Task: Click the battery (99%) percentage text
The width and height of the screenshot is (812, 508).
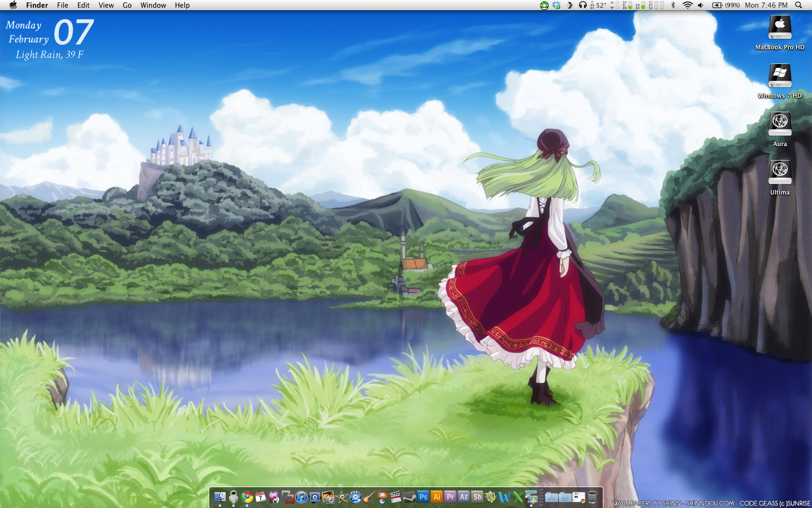Action: pyautogui.click(x=732, y=5)
